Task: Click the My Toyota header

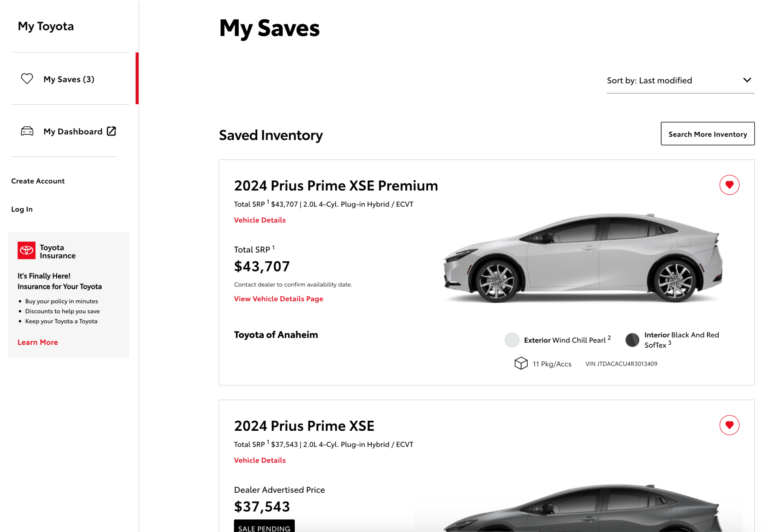Action: tap(46, 26)
